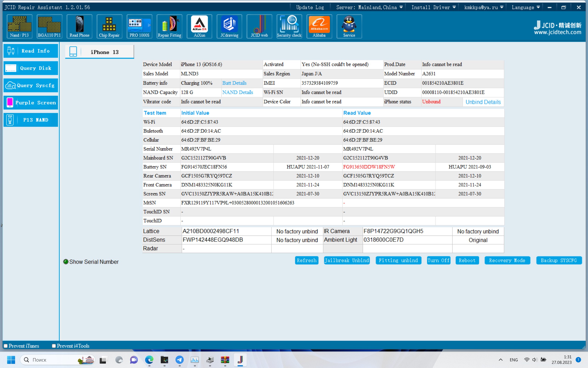Viewport: 588px width, 368px height.
Task: Open the Unbind Details link
Action: click(483, 102)
